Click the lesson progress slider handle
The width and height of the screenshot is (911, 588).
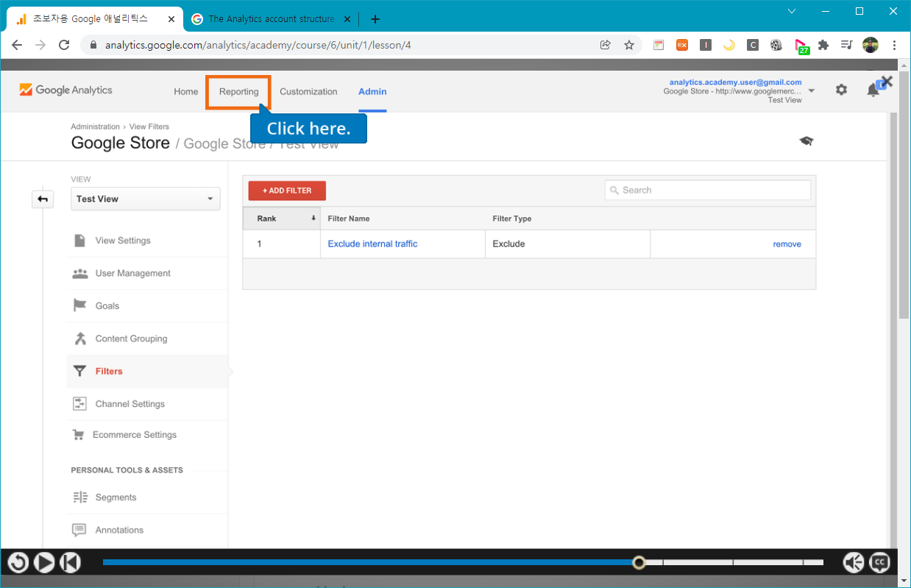639,563
